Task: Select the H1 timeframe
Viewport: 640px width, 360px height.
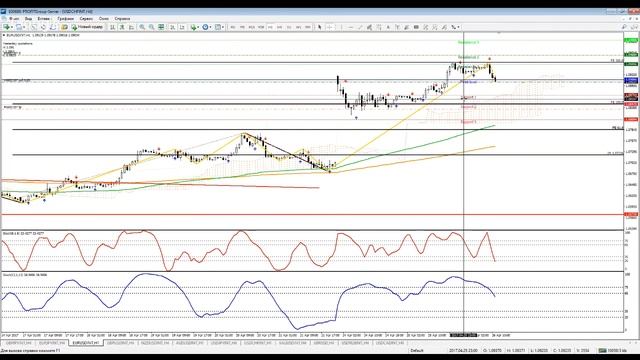Action: (x=270, y=27)
